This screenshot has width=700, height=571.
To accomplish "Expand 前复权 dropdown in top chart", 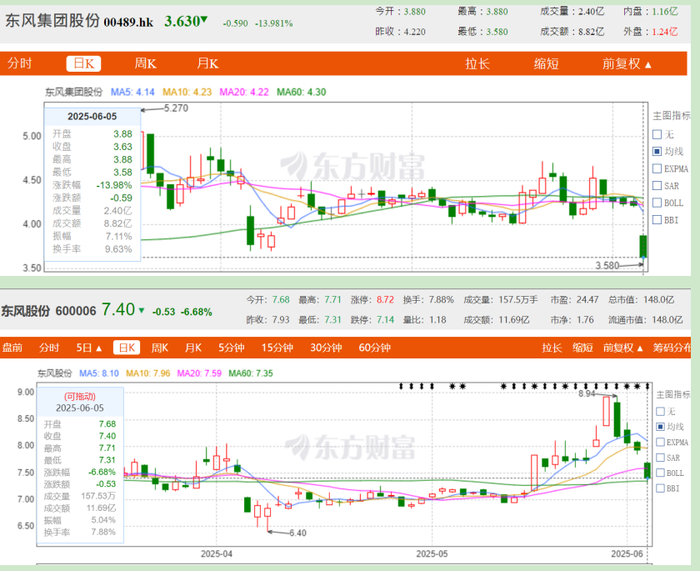I will pos(627,64).
